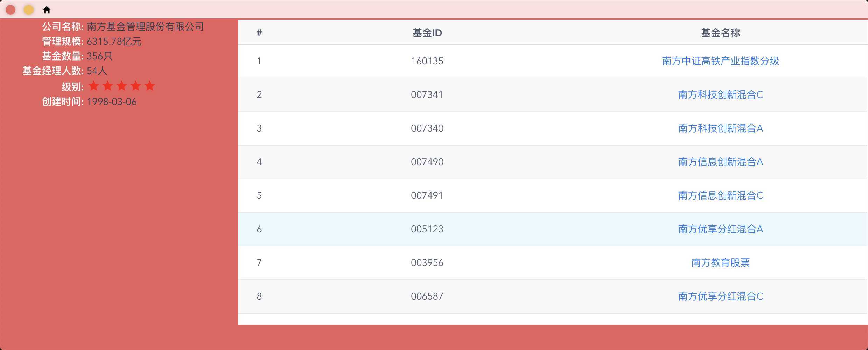Click the 管理规模 label
This screenshot has width=868, height=350.
[x=63, y=42]
